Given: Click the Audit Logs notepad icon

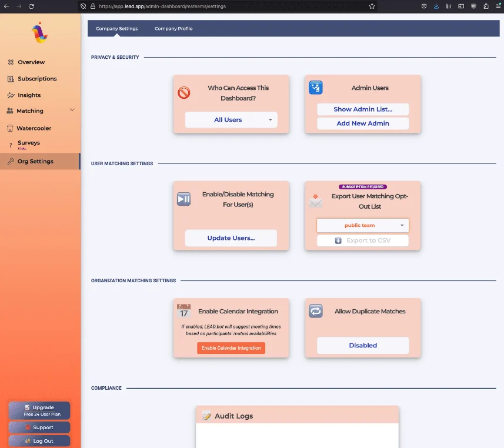Looking at the screenshot, I should coord(206,416).
